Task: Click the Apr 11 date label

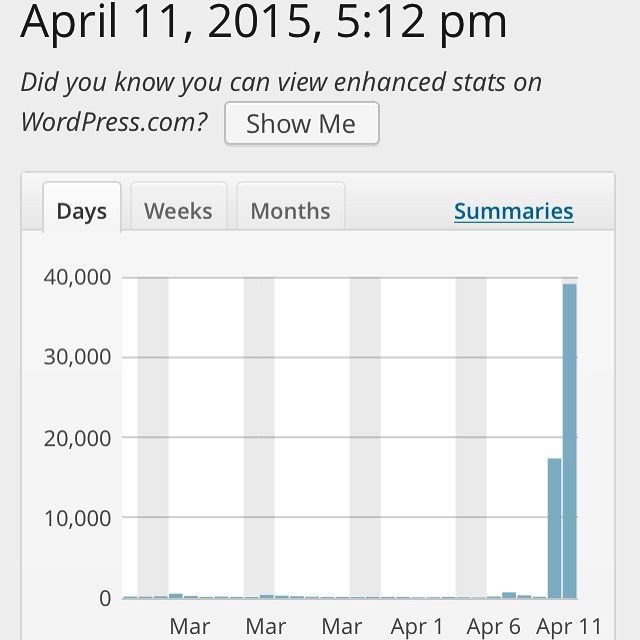Action: coord(569,626)
